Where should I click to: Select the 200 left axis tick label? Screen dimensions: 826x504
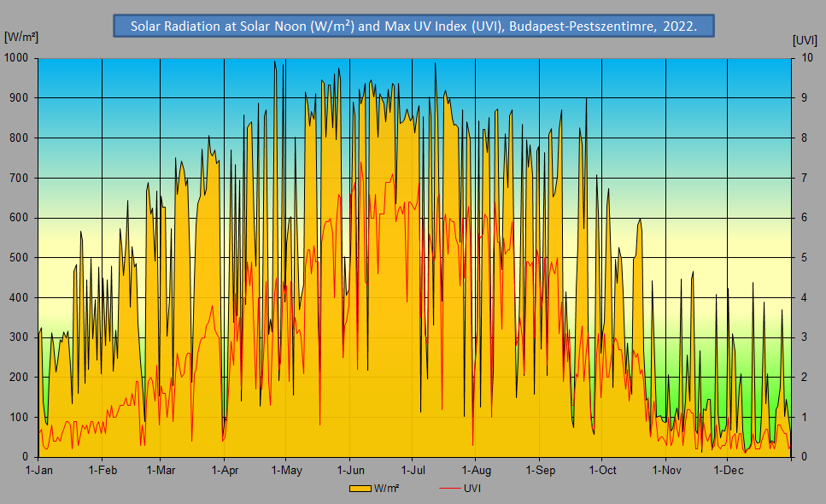[x=21, y=378]
